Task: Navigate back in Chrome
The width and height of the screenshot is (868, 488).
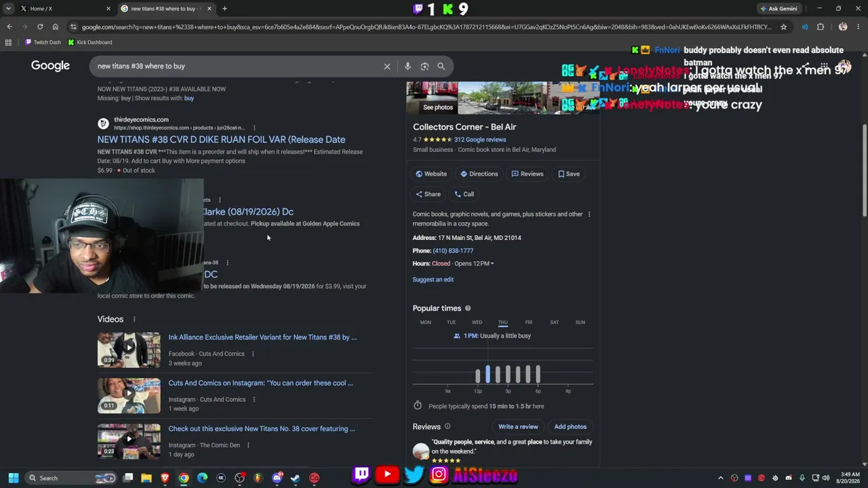Action: pyautogui.click(x=9, y=27)
